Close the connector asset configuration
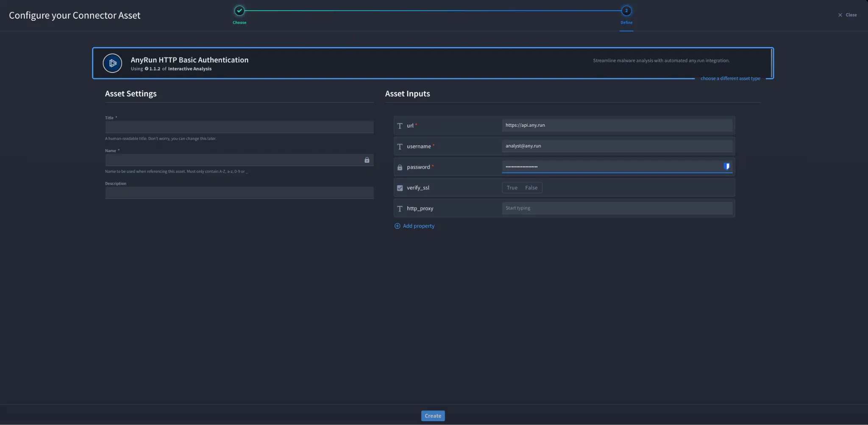868x425 pixels. 847,15
